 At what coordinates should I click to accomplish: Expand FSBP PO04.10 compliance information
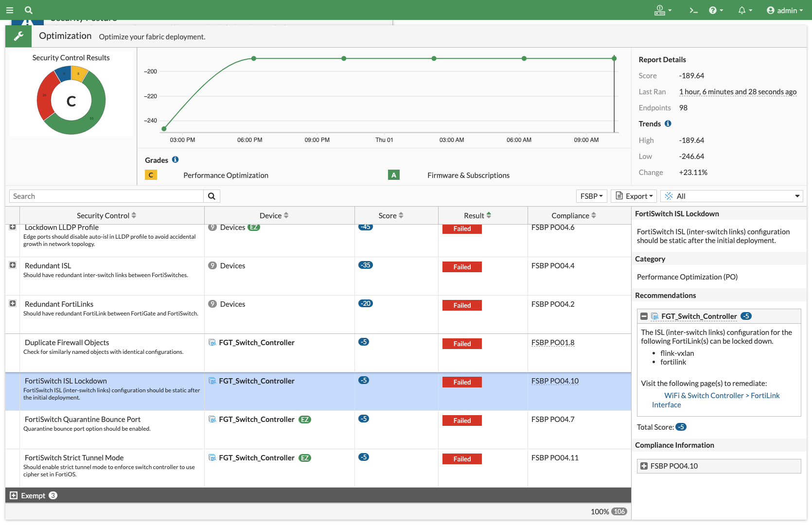coord(644,466)
